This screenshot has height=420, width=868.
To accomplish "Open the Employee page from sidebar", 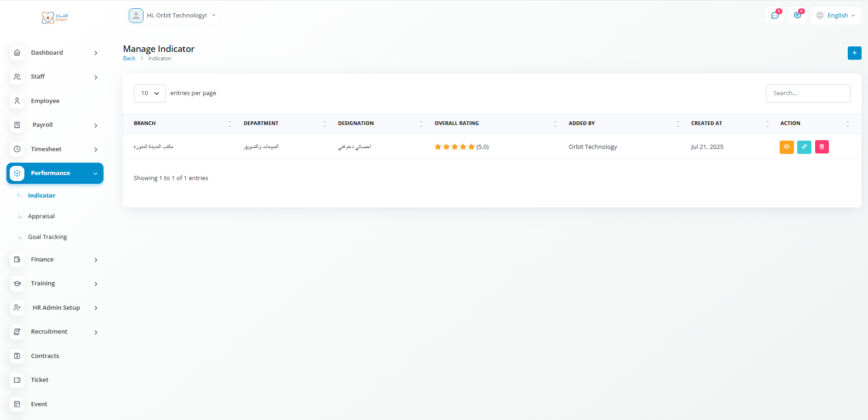I will (45, 101).
